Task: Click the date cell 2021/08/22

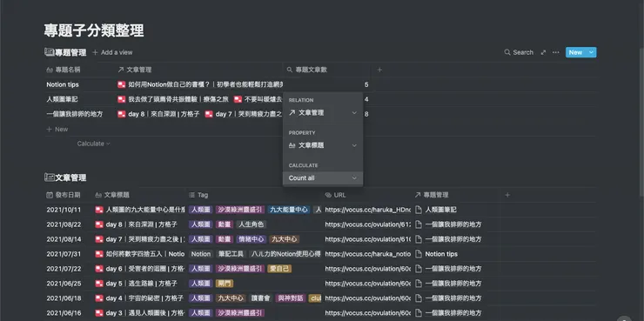Action: coord(64,224)
